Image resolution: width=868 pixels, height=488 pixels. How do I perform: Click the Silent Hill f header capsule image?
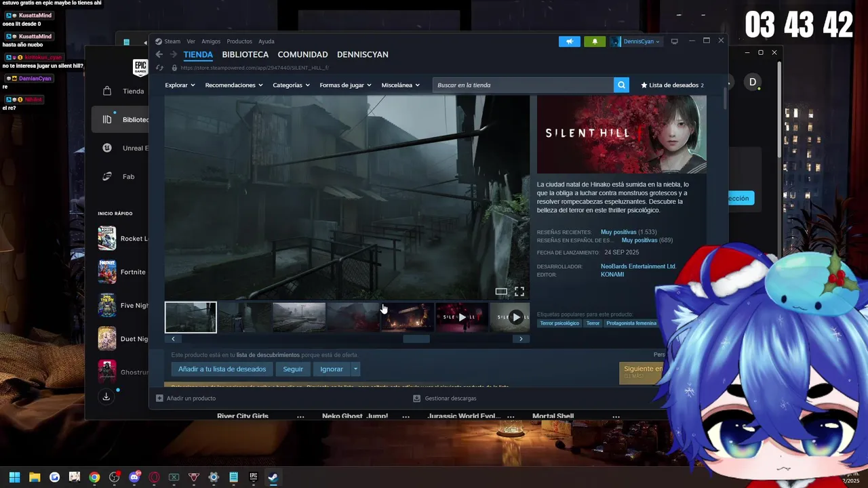(x=622, y=134)
